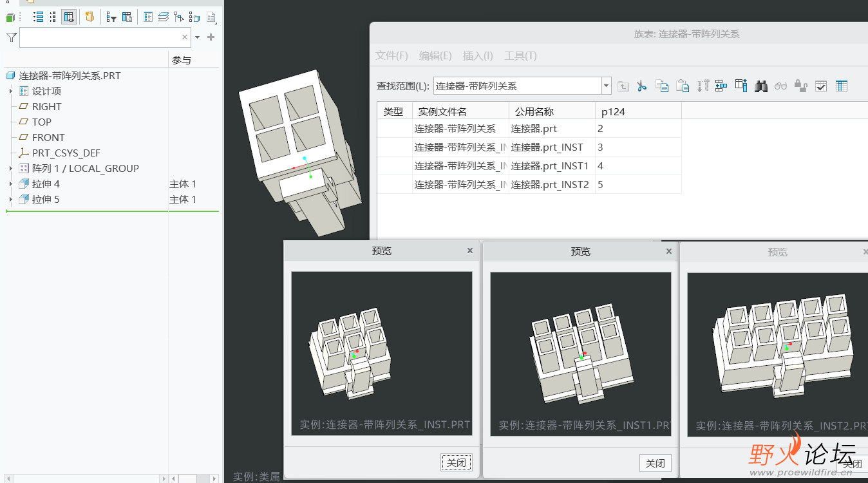Expand the 拉伸 5 feature
Screen dimensions: 868x483
[x=11, y=199]
